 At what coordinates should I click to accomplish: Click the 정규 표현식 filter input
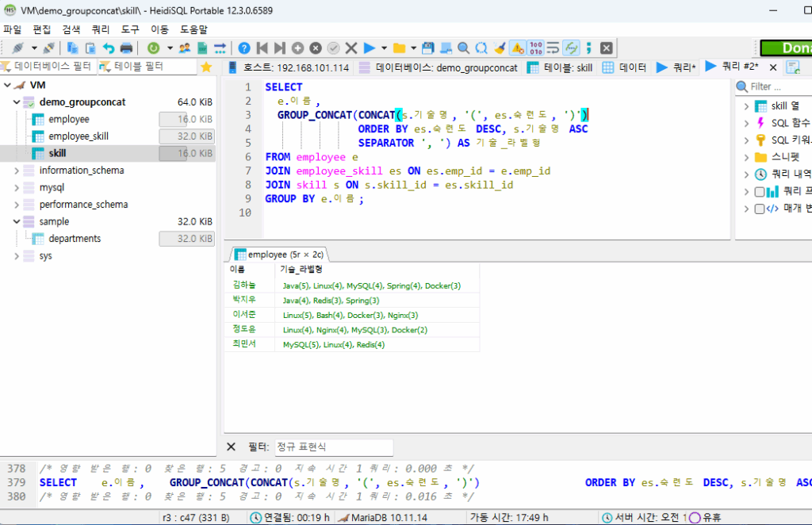coord(334,446)
